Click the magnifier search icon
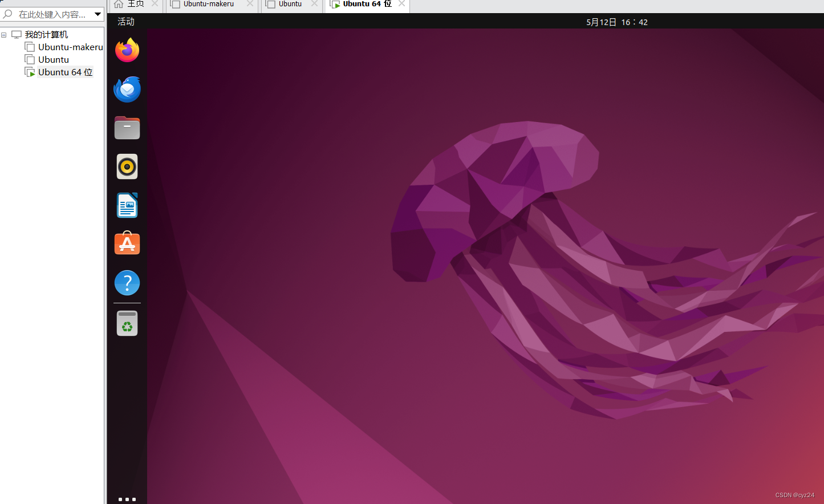 point(8,14)
